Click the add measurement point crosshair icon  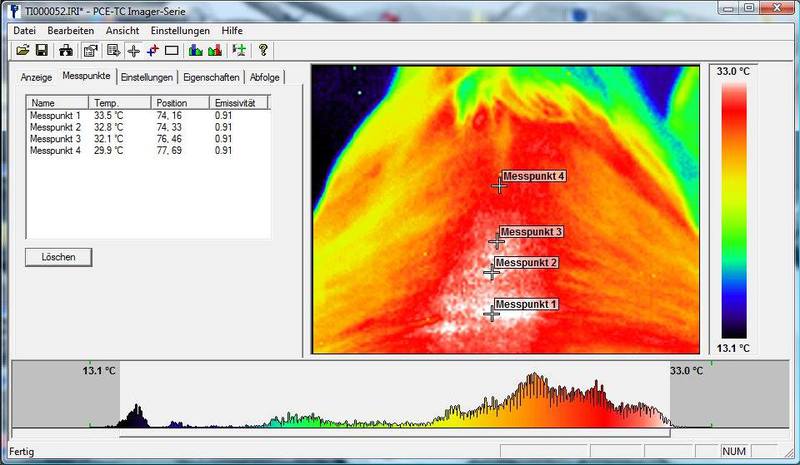(133, 50)
